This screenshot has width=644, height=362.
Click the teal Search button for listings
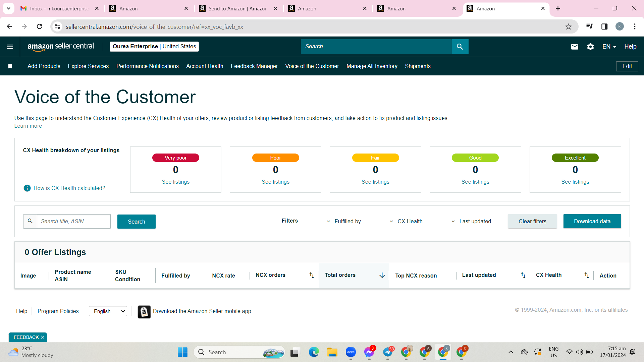point(137,222)
